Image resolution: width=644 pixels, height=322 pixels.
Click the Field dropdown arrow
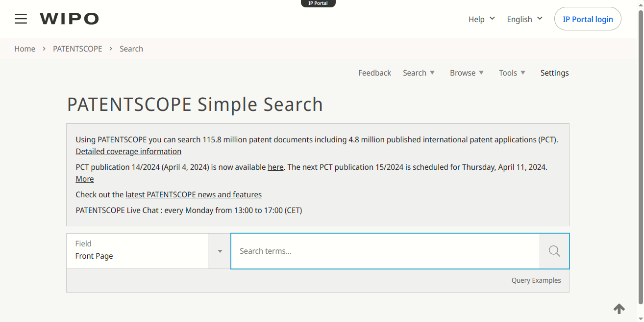tap(220, 251)
